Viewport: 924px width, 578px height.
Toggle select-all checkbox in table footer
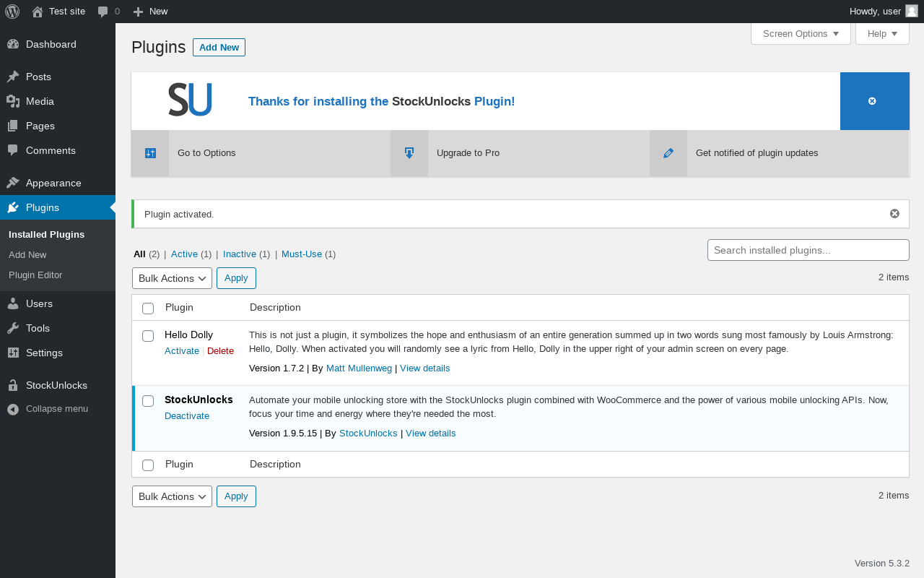point(148,465)
